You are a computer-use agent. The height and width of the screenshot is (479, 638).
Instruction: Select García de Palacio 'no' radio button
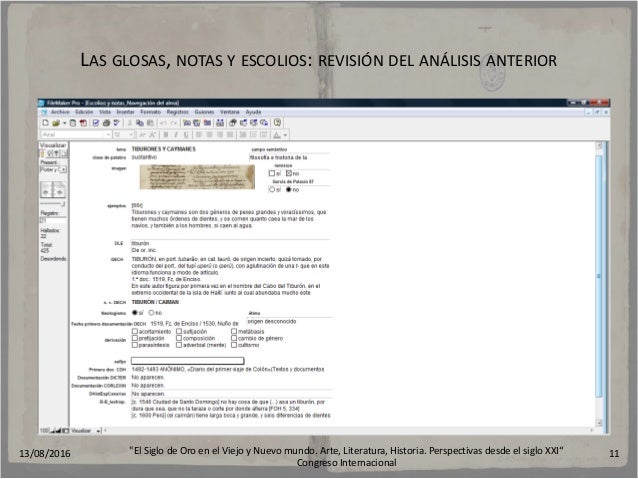(288, 190)
